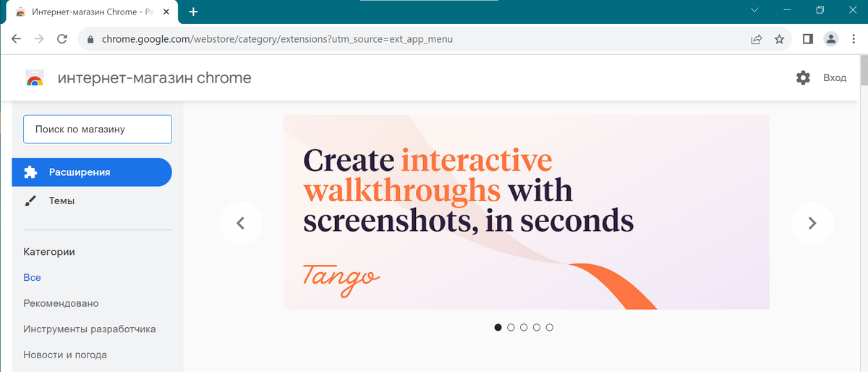868x372 pixels.
Task: Open the settings gear icon
Action: pos(803,77)
